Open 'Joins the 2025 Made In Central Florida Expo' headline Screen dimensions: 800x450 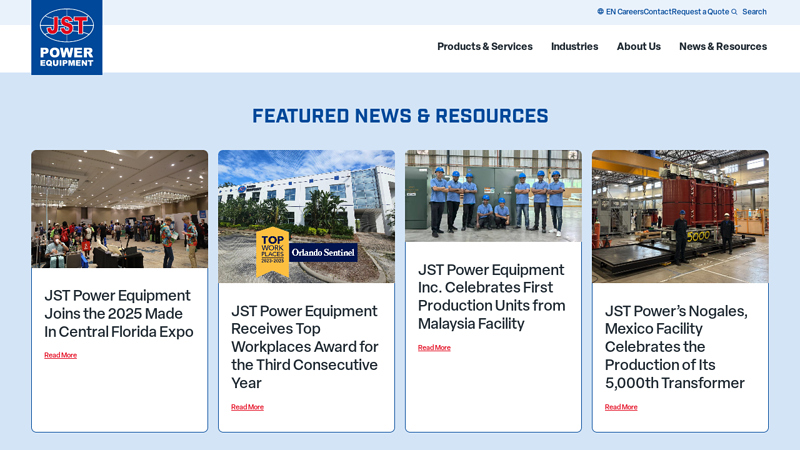118,313
